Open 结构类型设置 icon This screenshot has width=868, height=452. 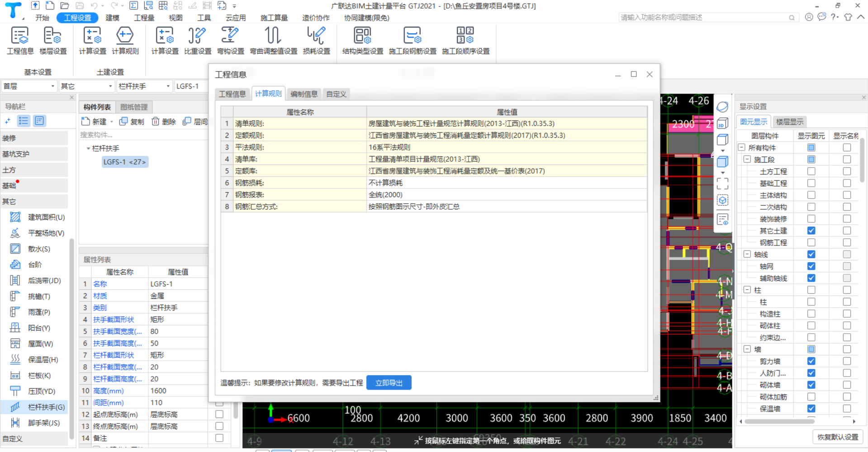pyautogui.click(x=363, y=41)
